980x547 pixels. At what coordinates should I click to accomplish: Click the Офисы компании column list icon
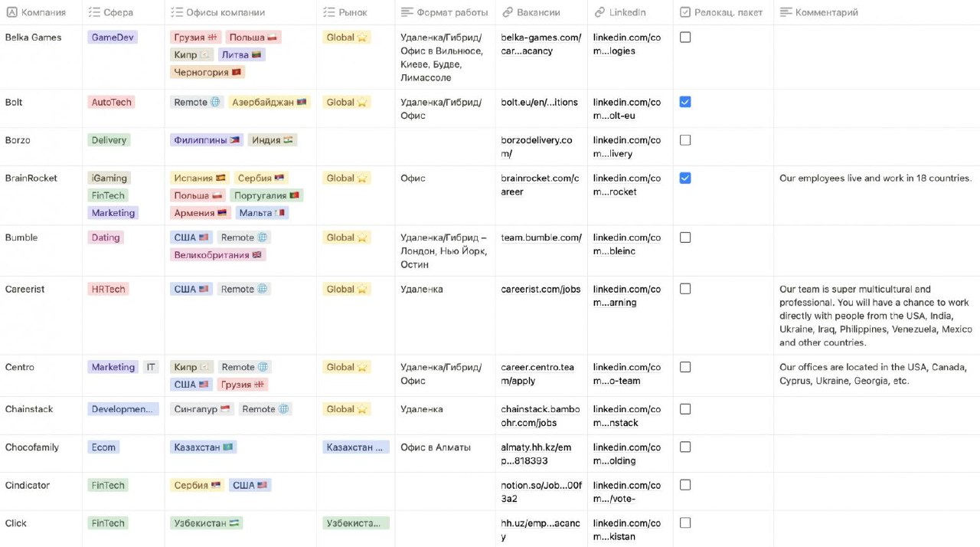[x=177, y=12]
